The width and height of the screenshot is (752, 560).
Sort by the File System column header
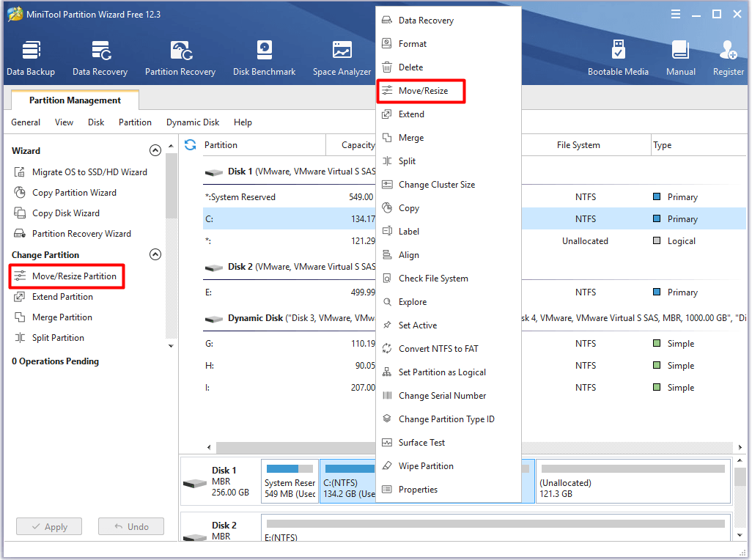point(578,145)
